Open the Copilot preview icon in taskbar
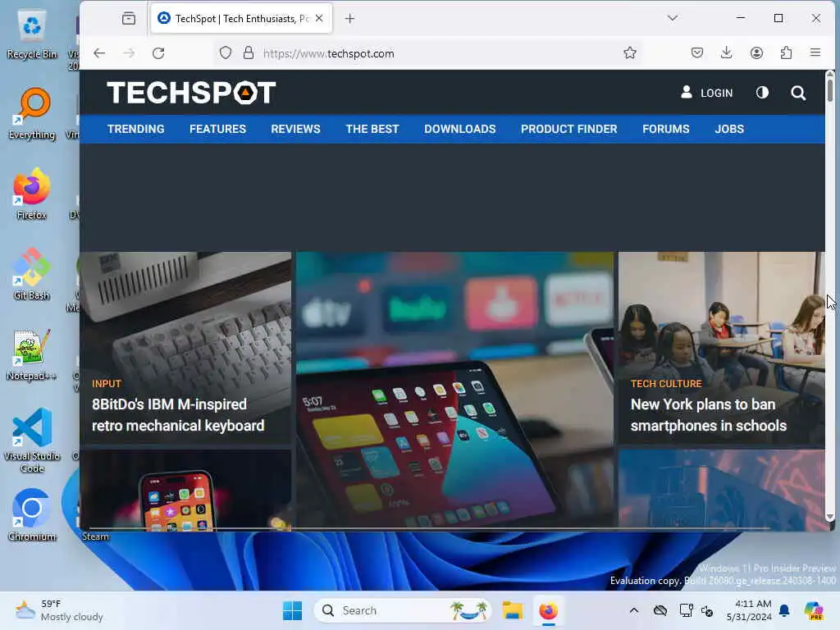Viewport: 840px width, 630px height. click(814, 610)
